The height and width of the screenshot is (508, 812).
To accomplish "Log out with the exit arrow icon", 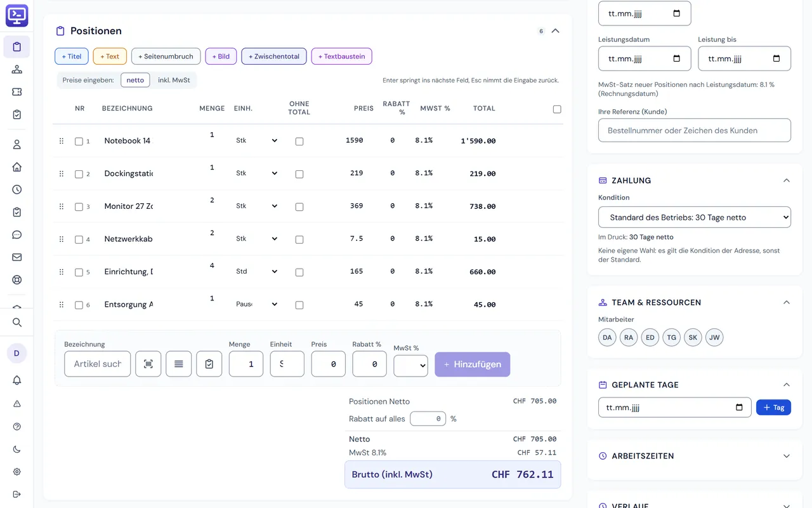I will pyautogui.click(x=17, y=495).
